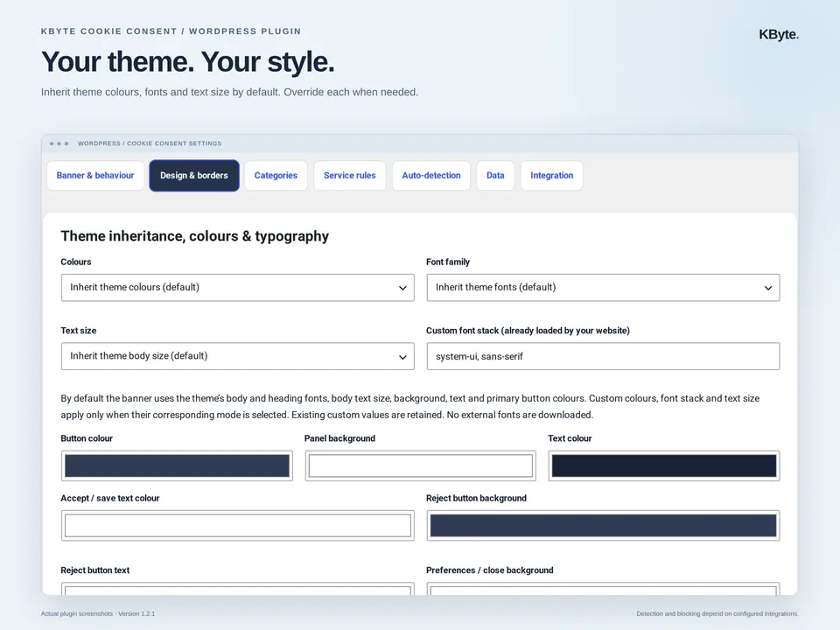
Task: Click the Reject button background swatch
Action: (603, 526)
